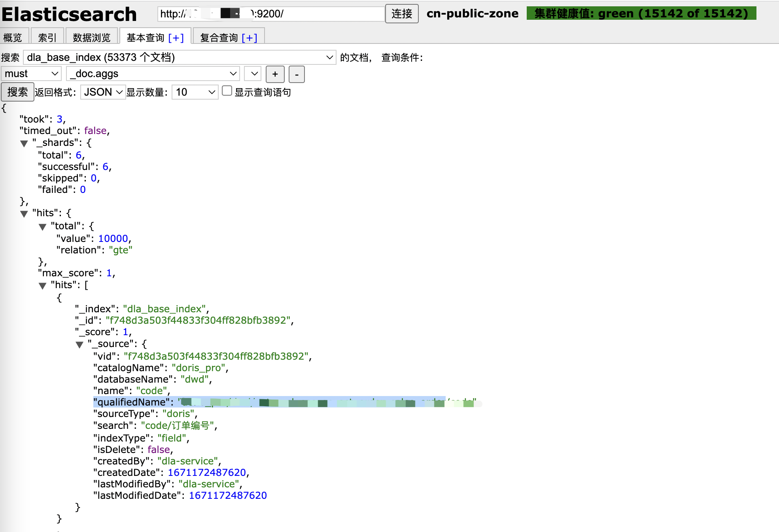Click the cluster URL input field

(x=271, y=14)
